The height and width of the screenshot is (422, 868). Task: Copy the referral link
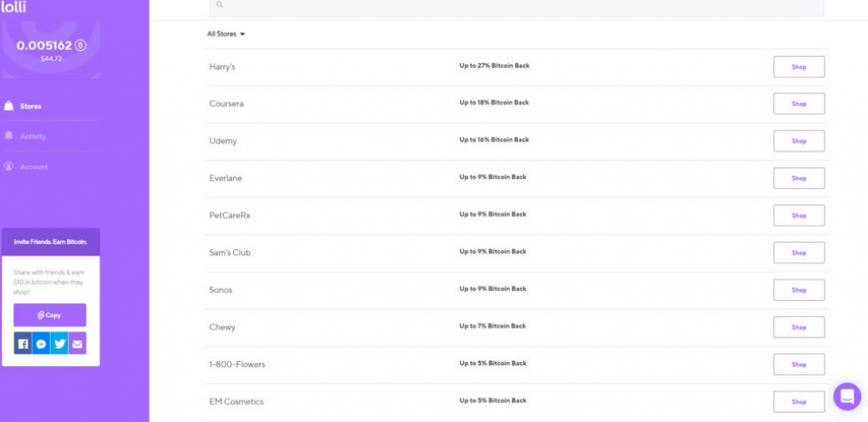tap(50, 314)
